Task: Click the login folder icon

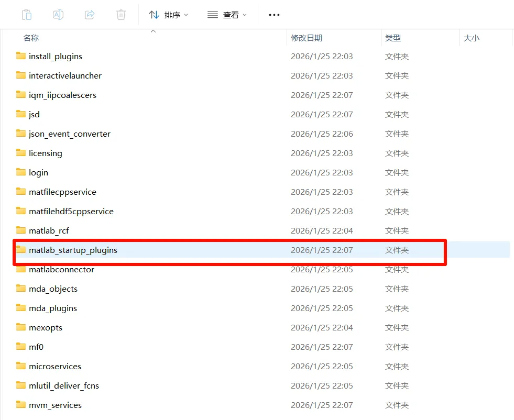Action: tap(21, 172)
